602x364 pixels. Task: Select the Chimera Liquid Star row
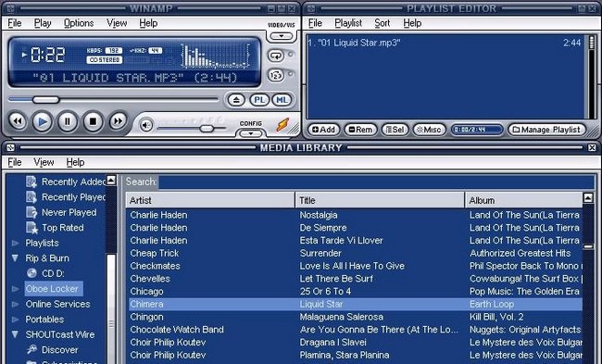click(355, 304)
